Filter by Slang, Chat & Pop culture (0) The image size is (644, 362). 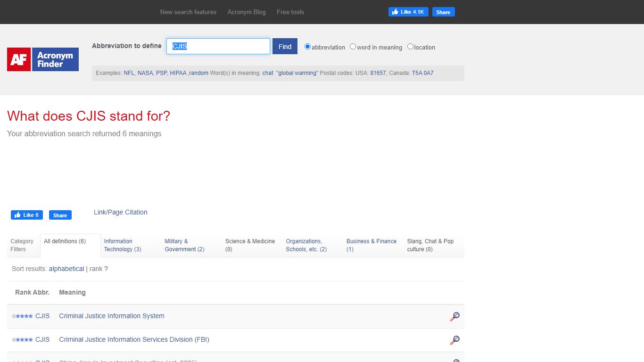point(430,245)
